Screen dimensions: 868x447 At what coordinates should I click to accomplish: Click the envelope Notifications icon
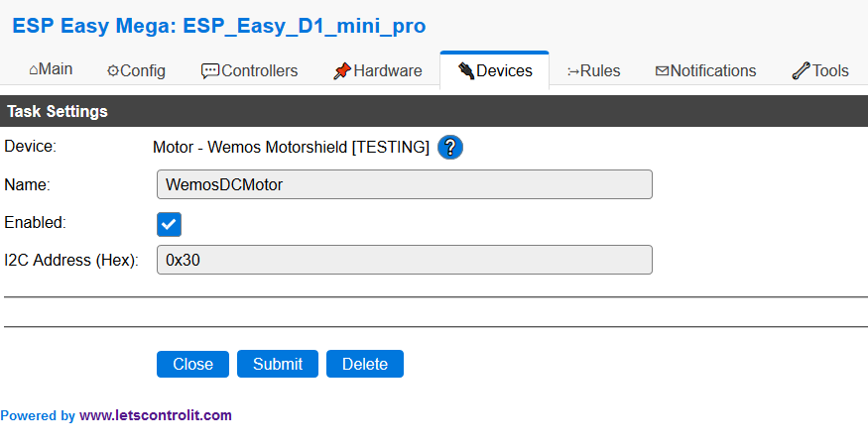(x=662, y=70)
